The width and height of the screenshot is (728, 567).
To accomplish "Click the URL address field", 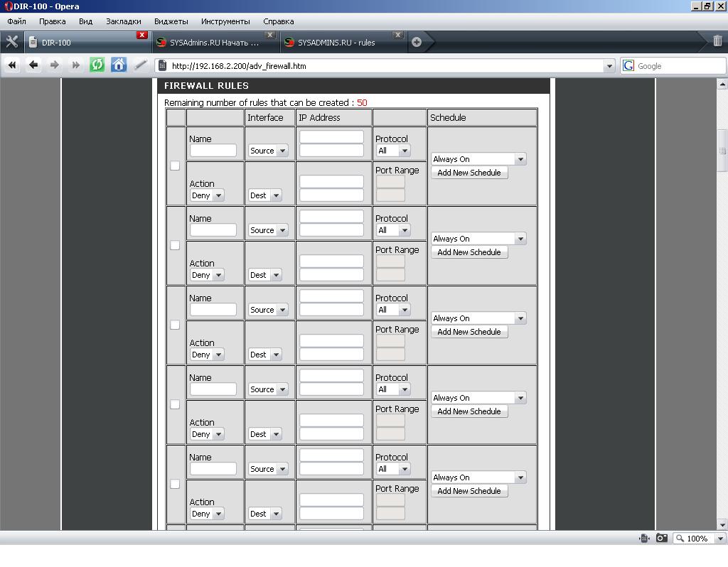I will coord(385,66).
